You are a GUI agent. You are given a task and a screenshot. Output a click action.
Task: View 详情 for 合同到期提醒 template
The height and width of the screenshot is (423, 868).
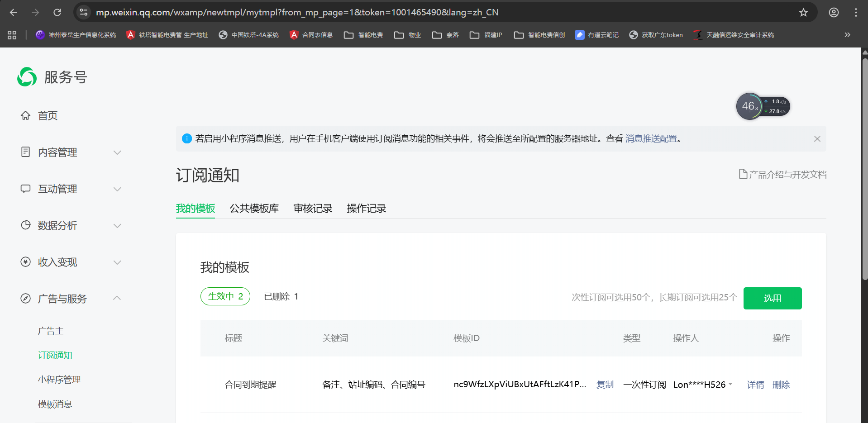tap(756, 385)
